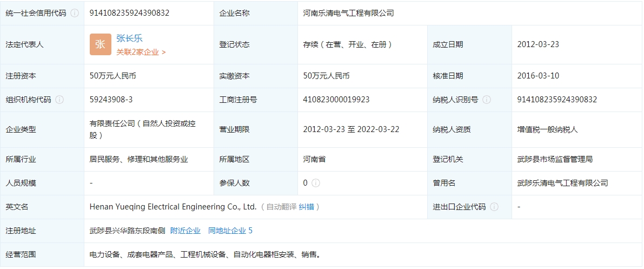The height and width of the screenshot is (269, 644).
Task: Click registration authority 武陟县市场监督管理局
Action: pyautogui.click(x=555, y=159)
